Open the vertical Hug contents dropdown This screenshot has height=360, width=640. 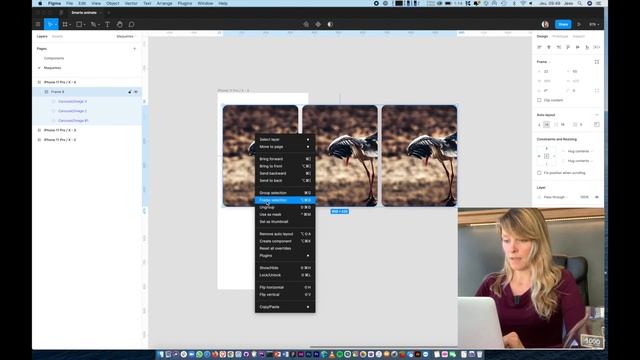click(580, 161)
